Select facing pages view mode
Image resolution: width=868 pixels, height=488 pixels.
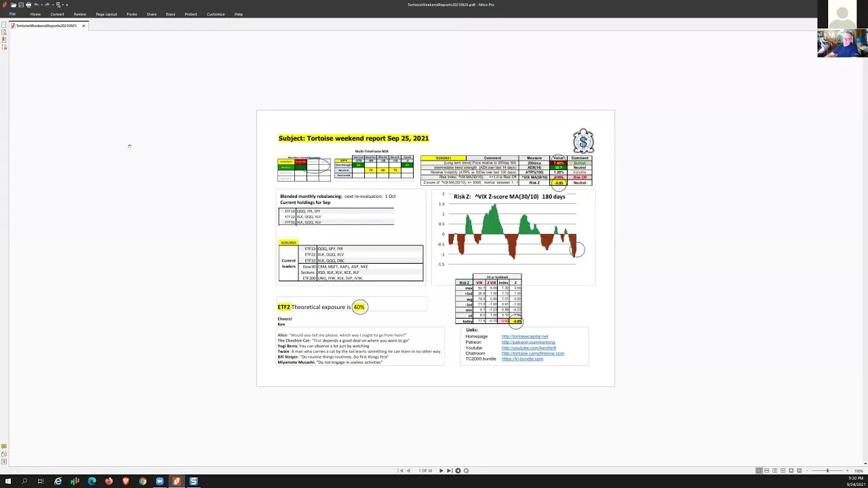[774, 470]
